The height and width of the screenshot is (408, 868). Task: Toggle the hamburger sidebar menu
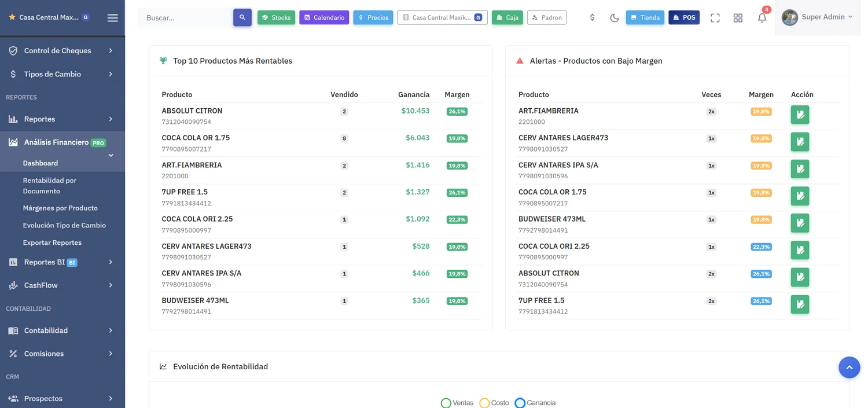113,18
